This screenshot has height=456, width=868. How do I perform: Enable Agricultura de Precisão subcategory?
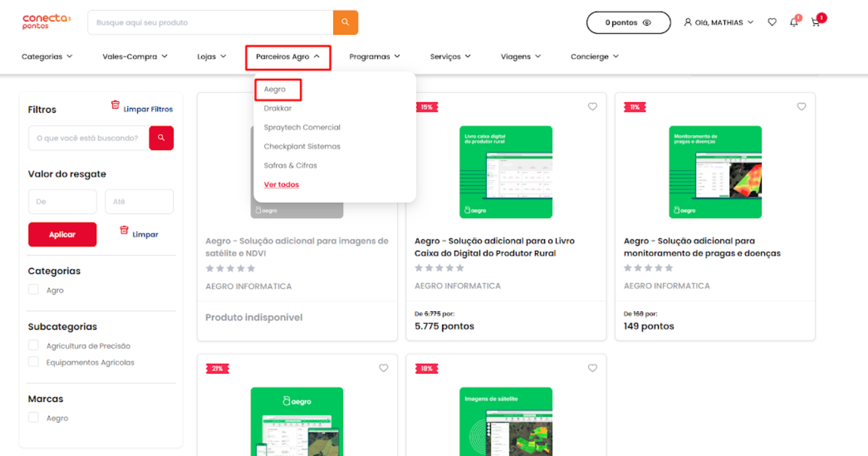(x=33, y=345)
